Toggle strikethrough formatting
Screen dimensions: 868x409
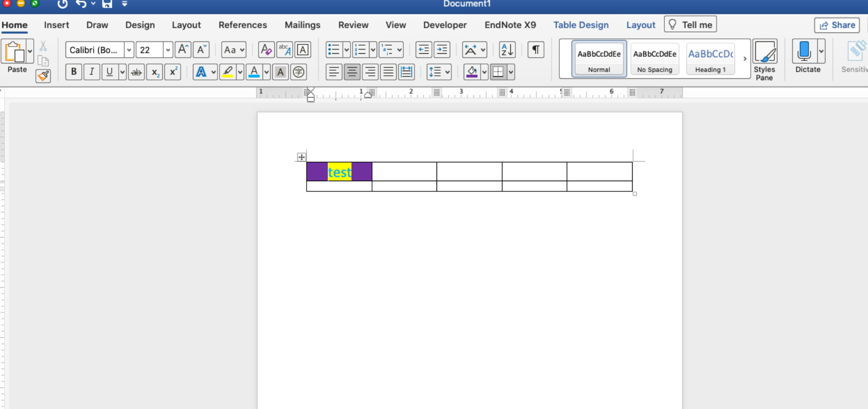coord(136,72)
